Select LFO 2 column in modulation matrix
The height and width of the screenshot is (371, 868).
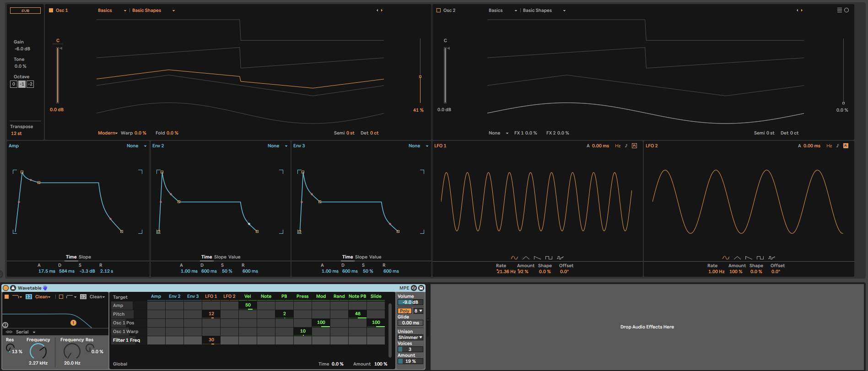[x=229, y=296]
